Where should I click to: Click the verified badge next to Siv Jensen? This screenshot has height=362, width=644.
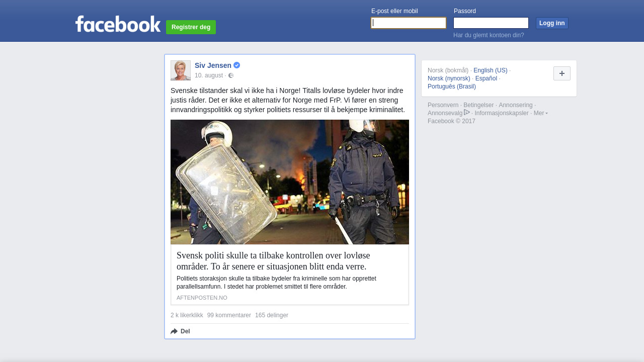click(237, 65)
